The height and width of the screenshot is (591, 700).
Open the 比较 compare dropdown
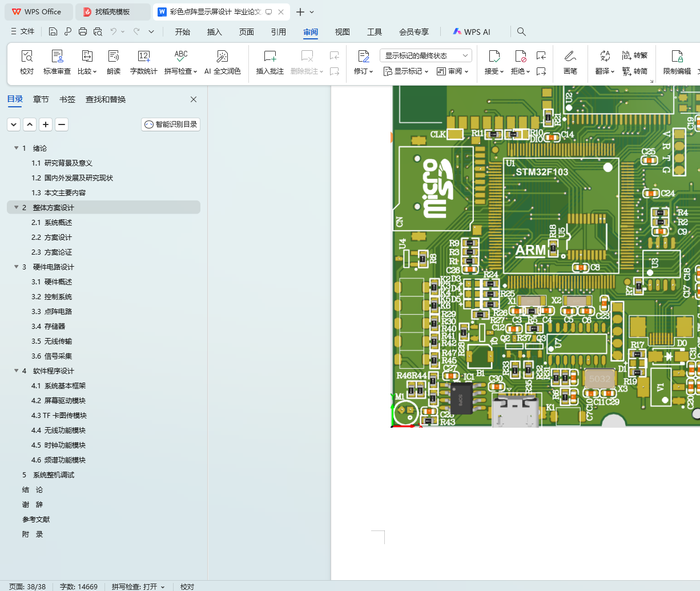click(x=87, y=62)
